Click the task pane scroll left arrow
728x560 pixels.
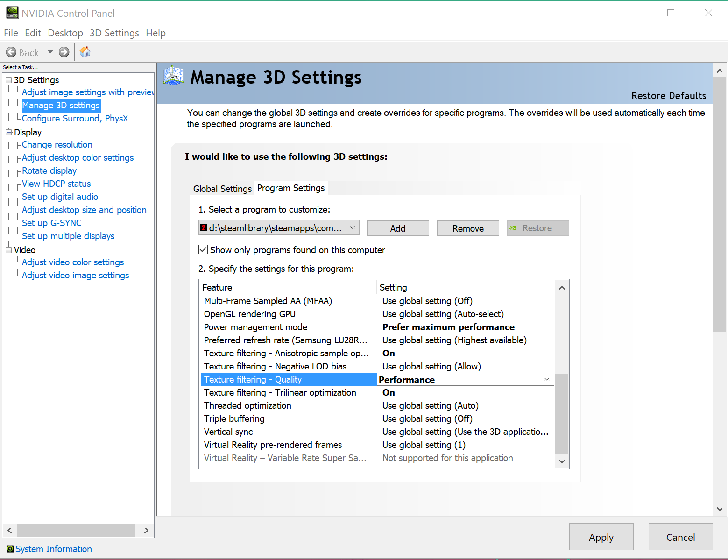[x=10, y=530]
